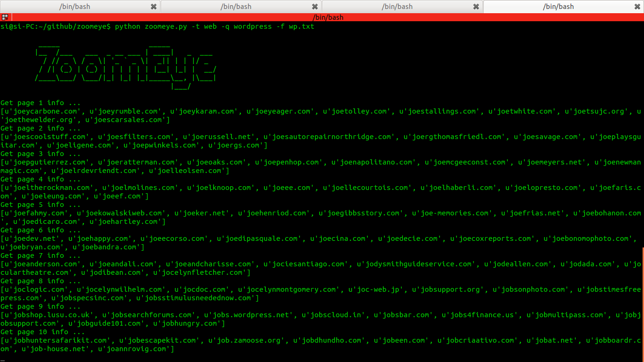Click the 'Get page 3 info ...' line

(41, 154)
